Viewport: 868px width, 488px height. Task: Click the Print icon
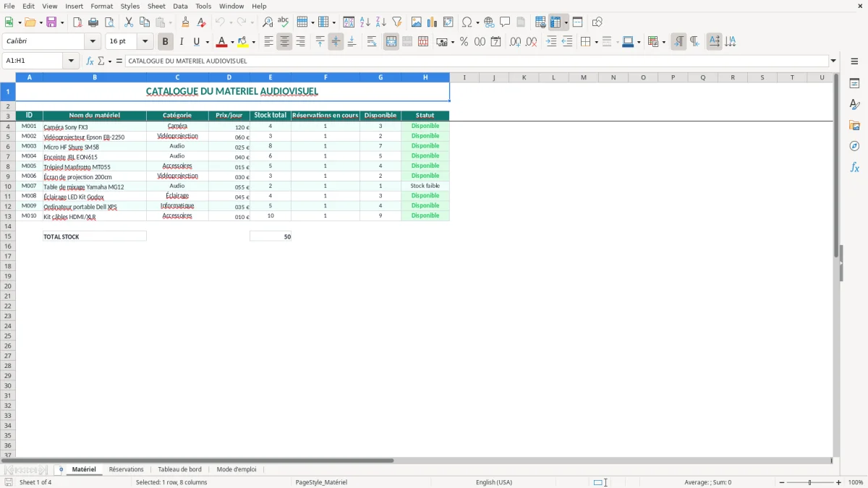(x=93, y=22)
